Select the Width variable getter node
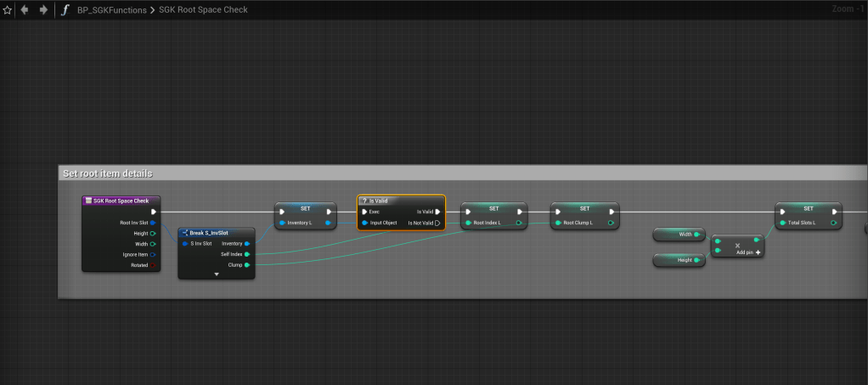This screenshot has width=868, height=385. point(679,234)
